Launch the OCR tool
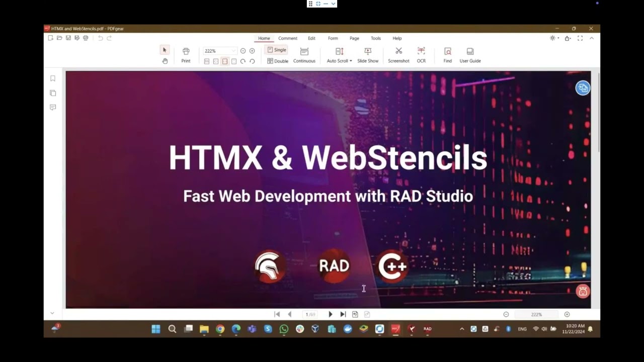Image resolution: width=644 pixels, height=362 pixels. [x=421, y=55]
